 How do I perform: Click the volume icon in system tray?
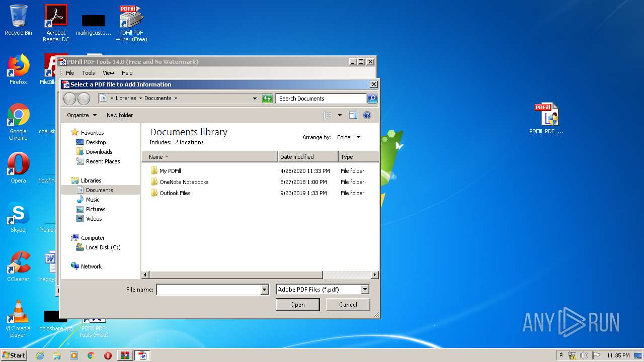point(584,355)
